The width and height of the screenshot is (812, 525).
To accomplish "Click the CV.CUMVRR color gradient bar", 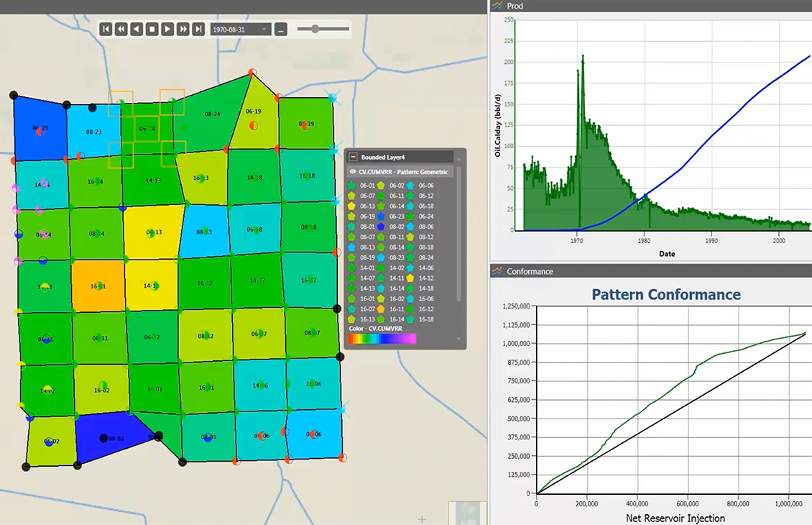I will pyautogui.click(x=382, y=339).
